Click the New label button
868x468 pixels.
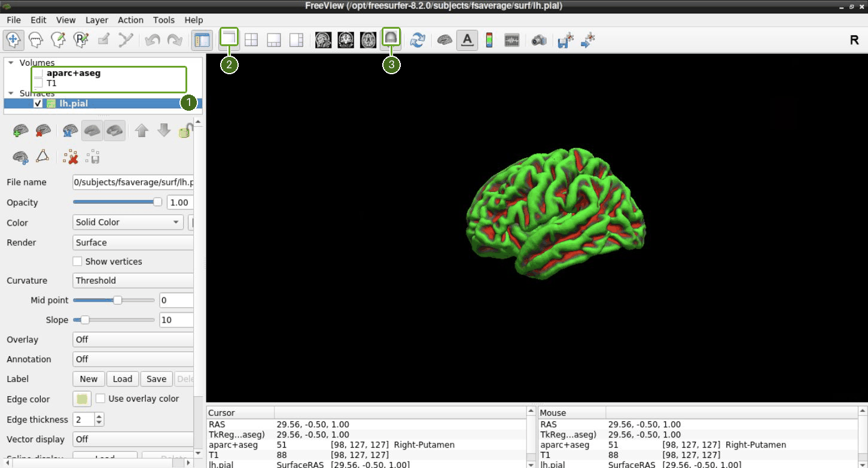(x=89, y=379)
